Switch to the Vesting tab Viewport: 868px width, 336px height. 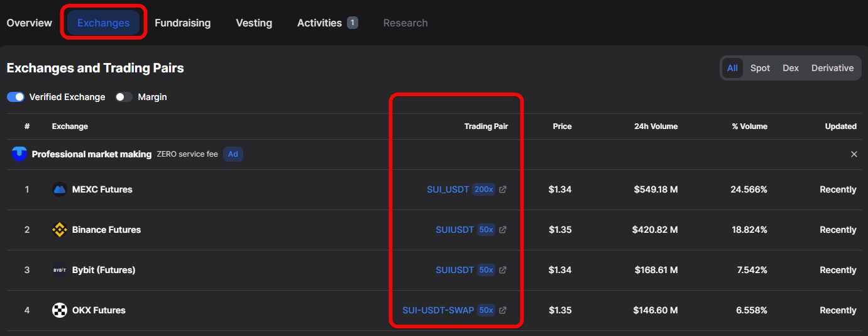click(254, 23)
